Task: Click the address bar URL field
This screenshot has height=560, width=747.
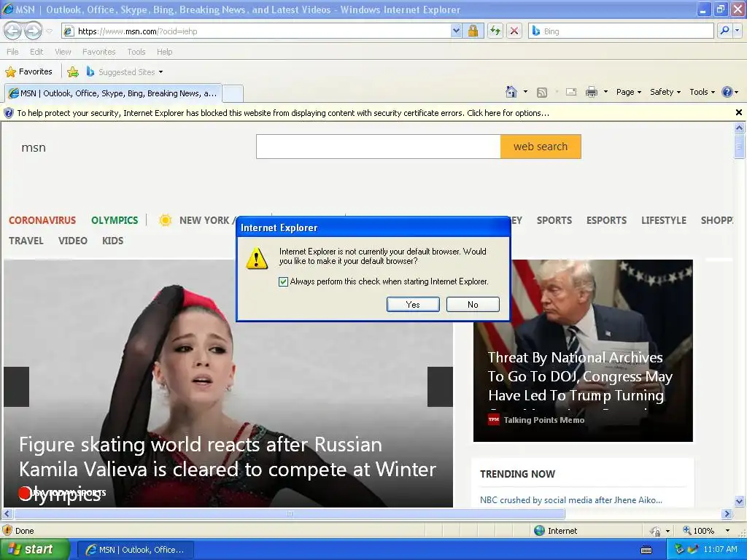Action: pyautogui.click(x=258, y=31)
